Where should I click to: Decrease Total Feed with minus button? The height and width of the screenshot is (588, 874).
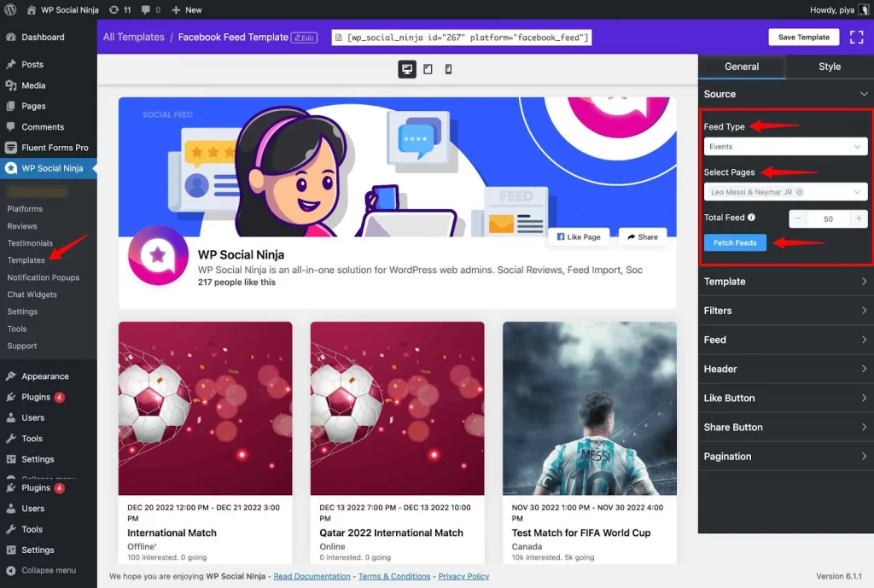[x=798, y=218]
